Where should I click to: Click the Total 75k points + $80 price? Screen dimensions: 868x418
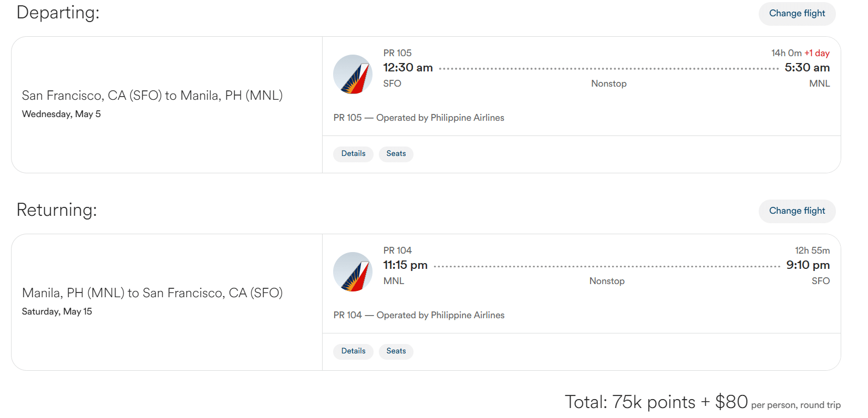click(x=656, y=402)
